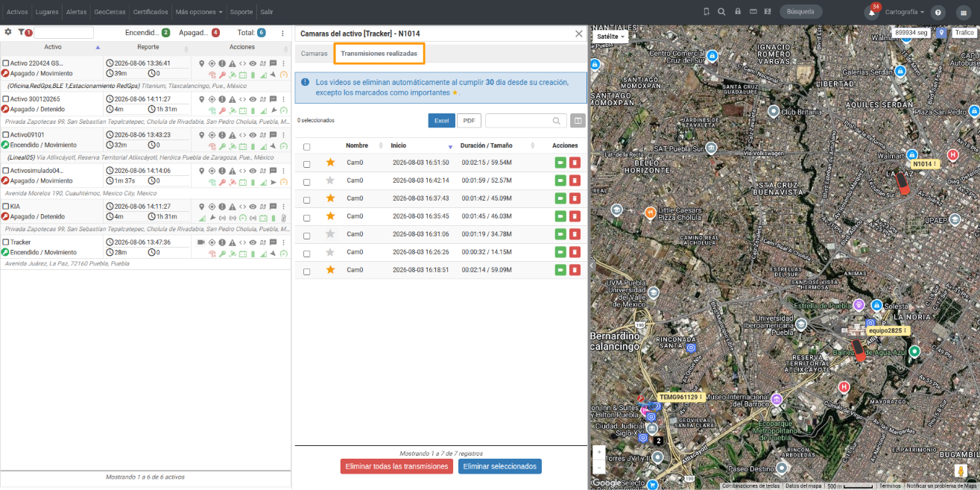Screen dimensions: 980x490
Task: Sort transmissions by Inicio column
Action: coord(422,145)
